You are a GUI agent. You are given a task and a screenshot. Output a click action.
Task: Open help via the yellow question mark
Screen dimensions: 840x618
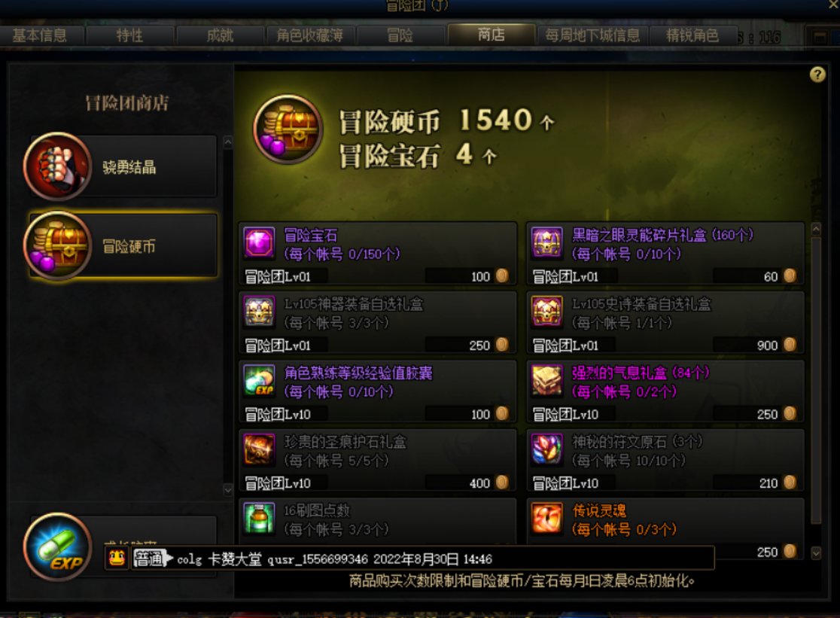(x=817, y=75)
